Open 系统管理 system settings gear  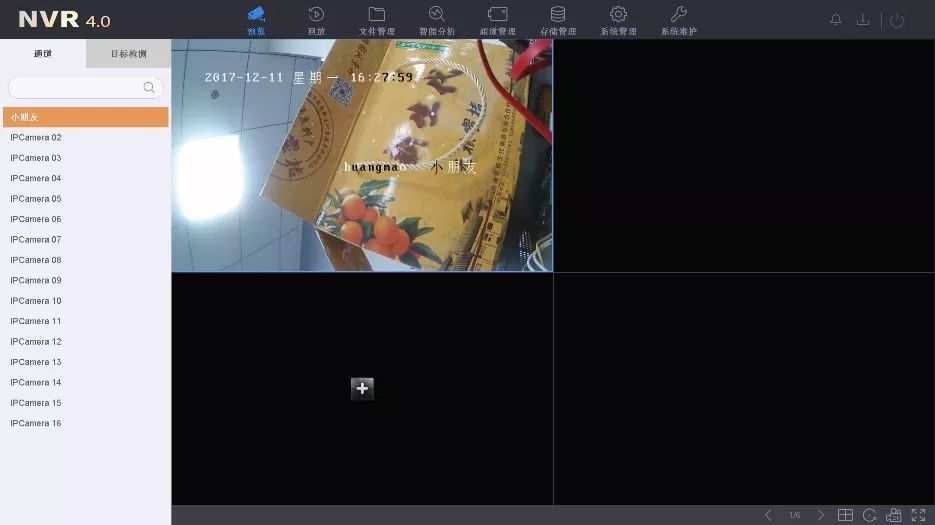tap(618, 20)
